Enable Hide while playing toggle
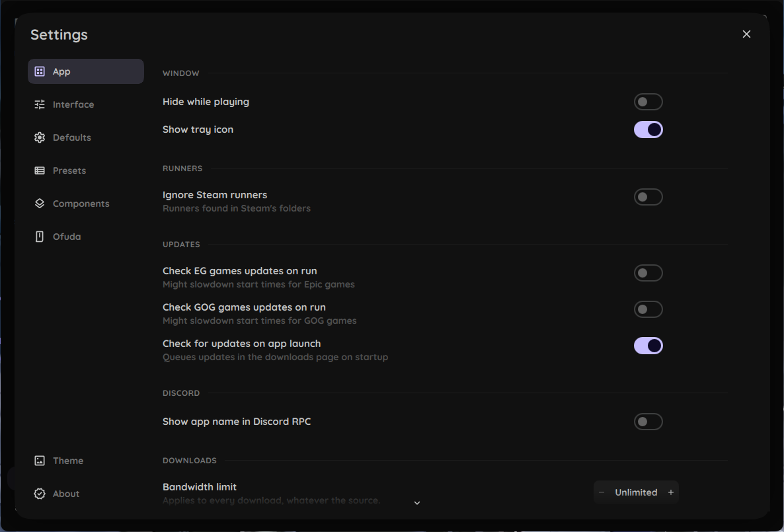 tap(648, 102)
